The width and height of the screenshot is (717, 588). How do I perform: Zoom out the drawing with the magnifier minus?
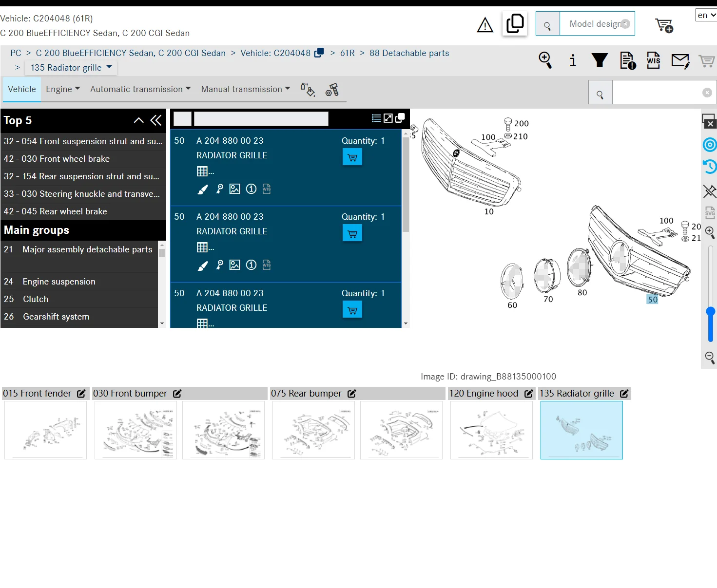tap(710, 358)
